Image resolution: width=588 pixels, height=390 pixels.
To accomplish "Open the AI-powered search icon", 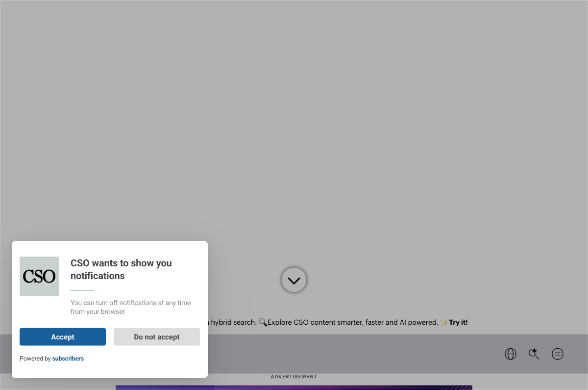I will click(x=534, y=354).
